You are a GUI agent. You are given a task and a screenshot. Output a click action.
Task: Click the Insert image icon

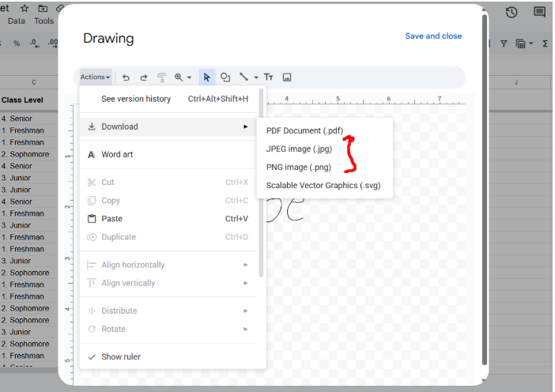(287, 77)
